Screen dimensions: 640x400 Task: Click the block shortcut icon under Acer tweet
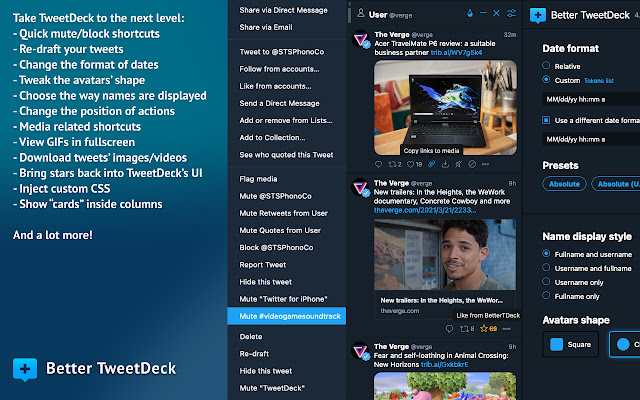472,164
